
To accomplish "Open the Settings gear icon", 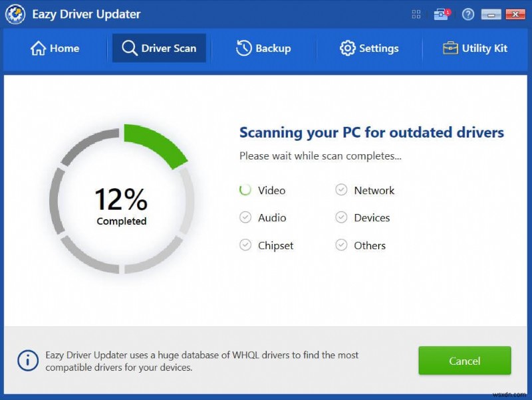I will tap(346, 48).
